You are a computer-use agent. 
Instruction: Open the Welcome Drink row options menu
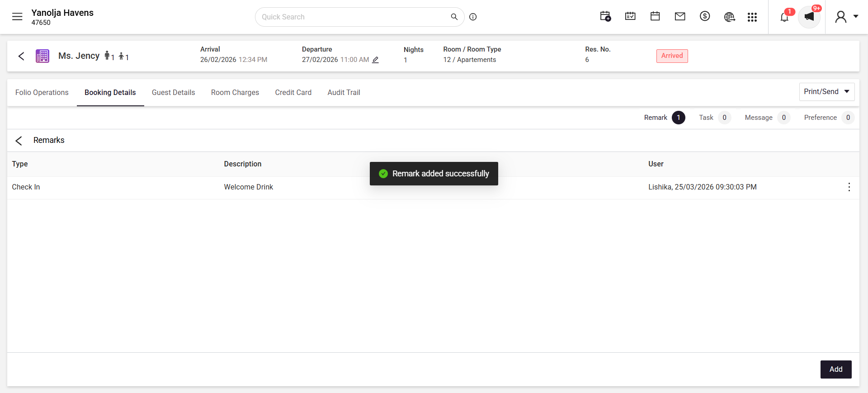849,187
